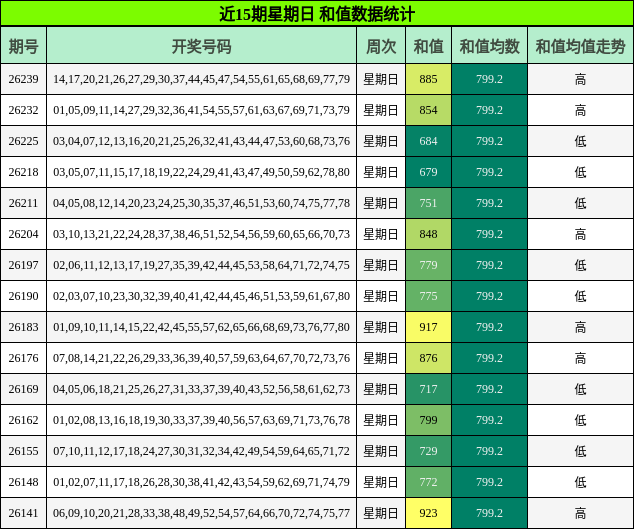Click issue number 26197
The image size is (634, 529).
click(23, 265)
